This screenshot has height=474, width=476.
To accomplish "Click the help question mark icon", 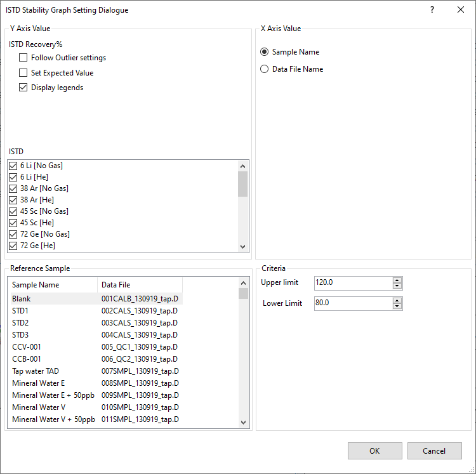I will (x=432, y=10).
